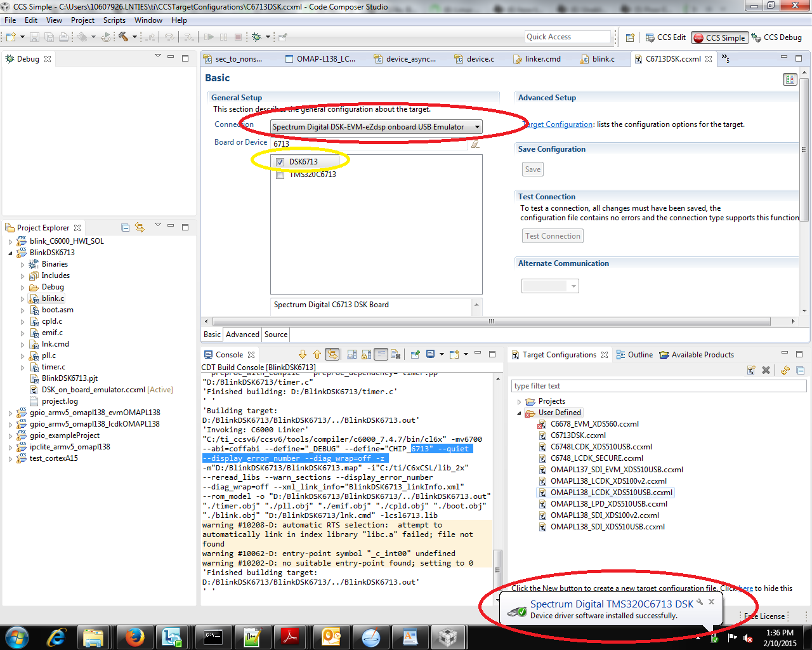Click the Test Connection button
This screenshot has width=812, height=650.
[553, 236]
